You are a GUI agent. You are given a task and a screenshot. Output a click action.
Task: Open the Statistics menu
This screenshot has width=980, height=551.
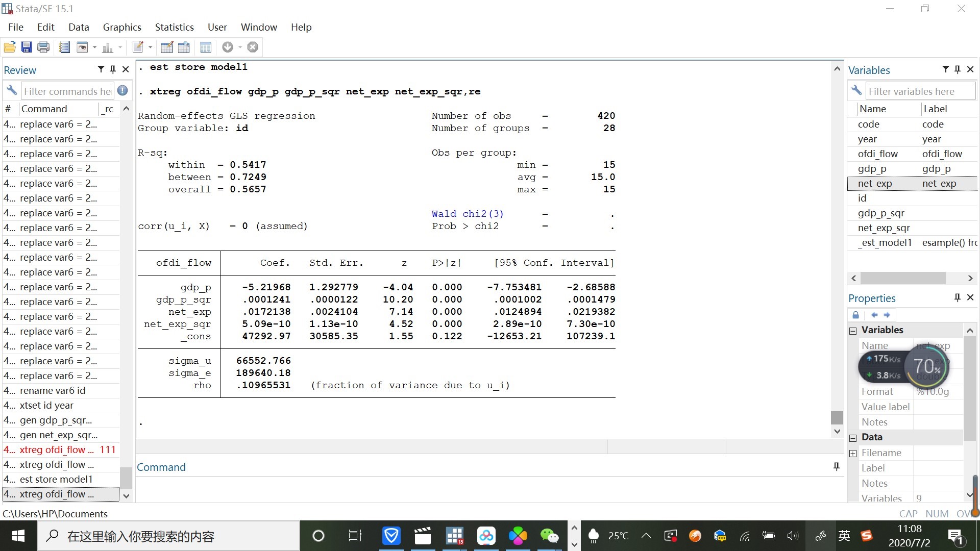[175, 27]
